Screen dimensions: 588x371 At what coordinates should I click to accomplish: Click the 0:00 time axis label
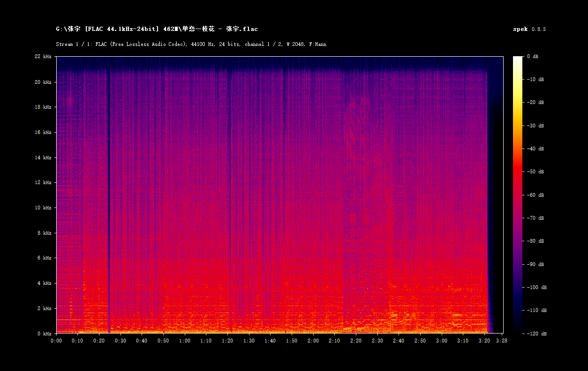pos(56,341)
